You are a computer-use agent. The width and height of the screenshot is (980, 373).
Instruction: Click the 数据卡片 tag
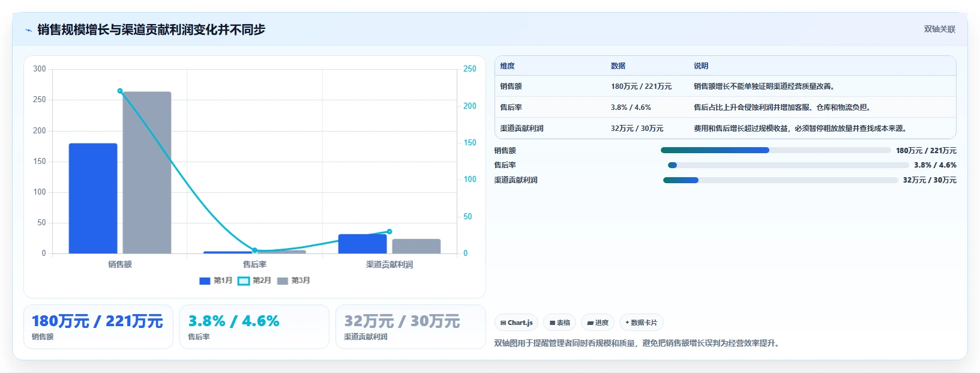641,323
